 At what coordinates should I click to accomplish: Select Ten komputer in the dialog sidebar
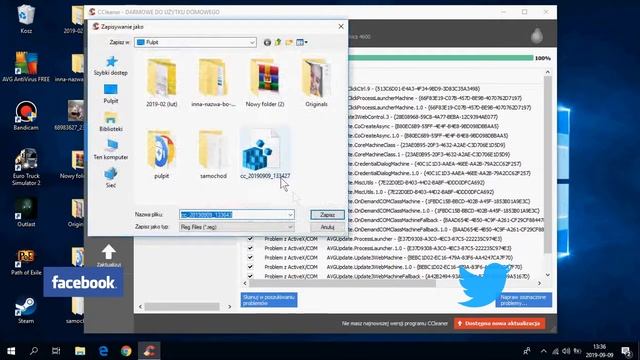point(111,150)
